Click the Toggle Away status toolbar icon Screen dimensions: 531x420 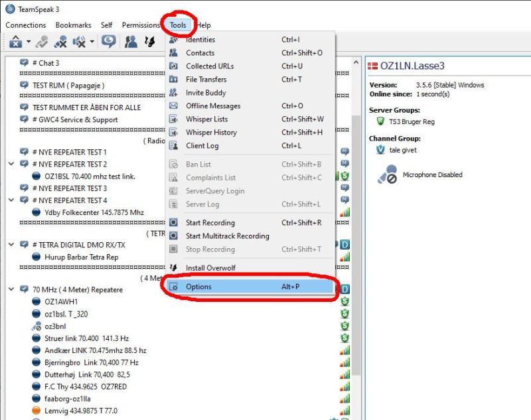[x=42, y=42]
